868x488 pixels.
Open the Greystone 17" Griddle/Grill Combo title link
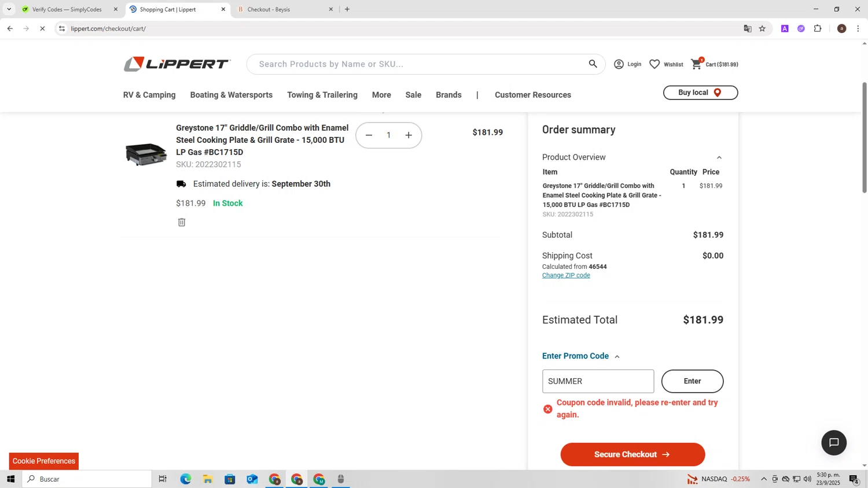click(262, 140)
